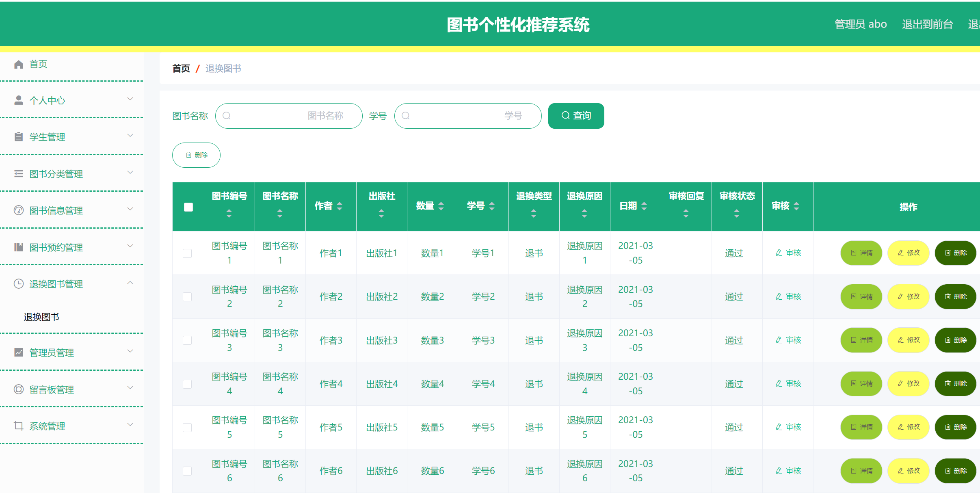Click the 留言板管理 message icon
Viewport: 980px width, 493px height.
[19, 389]
